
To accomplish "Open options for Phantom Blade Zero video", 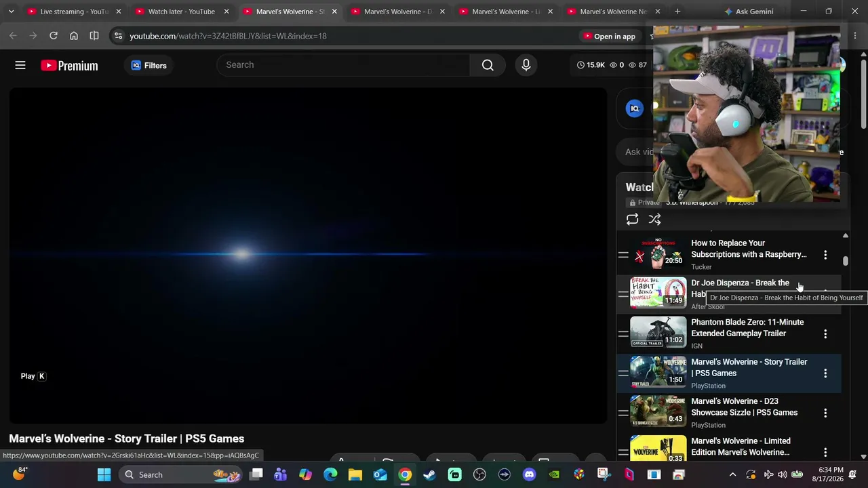I will 825,334.
